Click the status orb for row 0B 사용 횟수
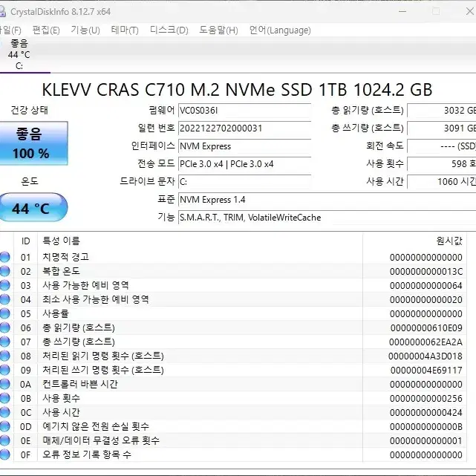The image size is (476, 476). tap(4, 398)
